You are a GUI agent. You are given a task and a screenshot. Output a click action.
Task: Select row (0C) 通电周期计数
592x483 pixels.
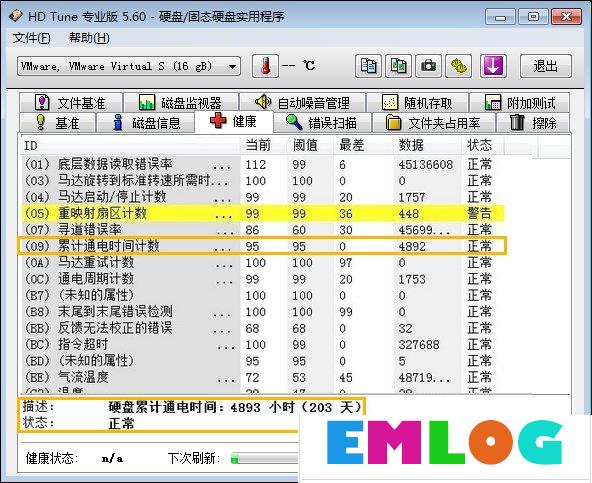[x=262, y=279]
